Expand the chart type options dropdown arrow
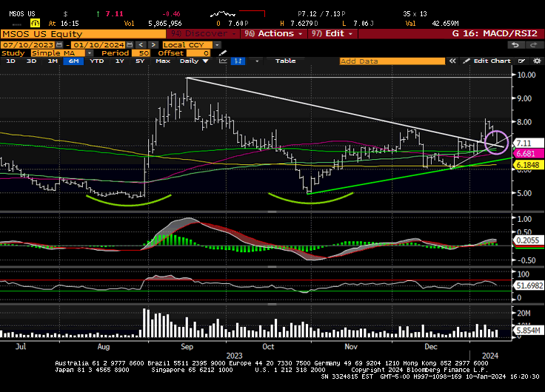This screenshot has height=392, width=545. 257,61
